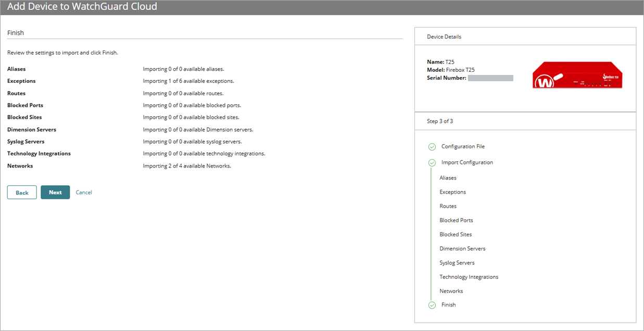Viewport: 644px width, 331px height.
Task: Click the Finish step checkmark icon
Action: (x=432, y=305)
